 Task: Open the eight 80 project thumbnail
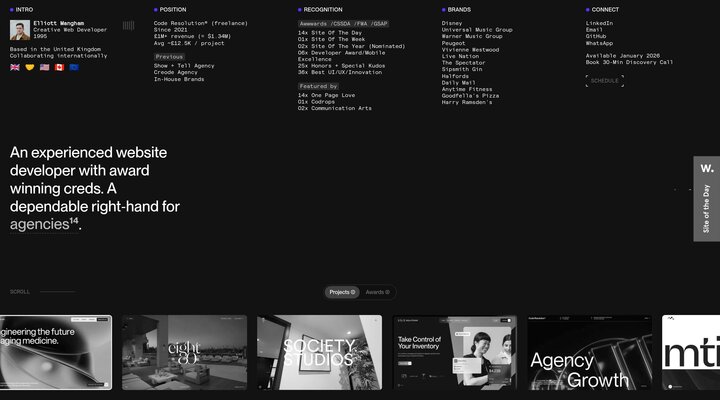tap(184, 352)
